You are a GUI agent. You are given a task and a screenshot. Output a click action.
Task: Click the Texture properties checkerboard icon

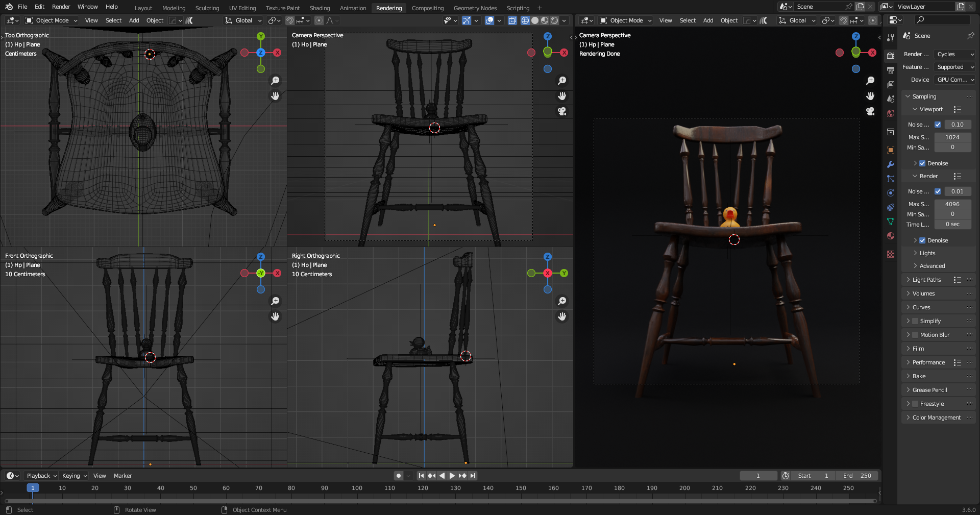[x=891, y=254]
